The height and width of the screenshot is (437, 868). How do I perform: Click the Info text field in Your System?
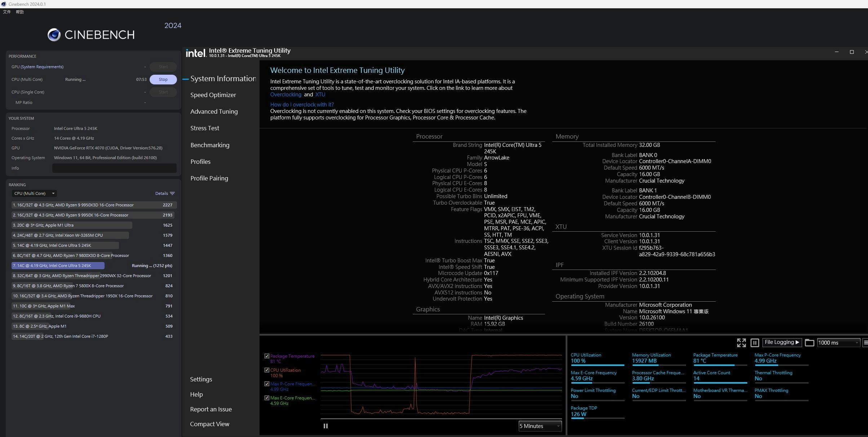coord(114,168)
